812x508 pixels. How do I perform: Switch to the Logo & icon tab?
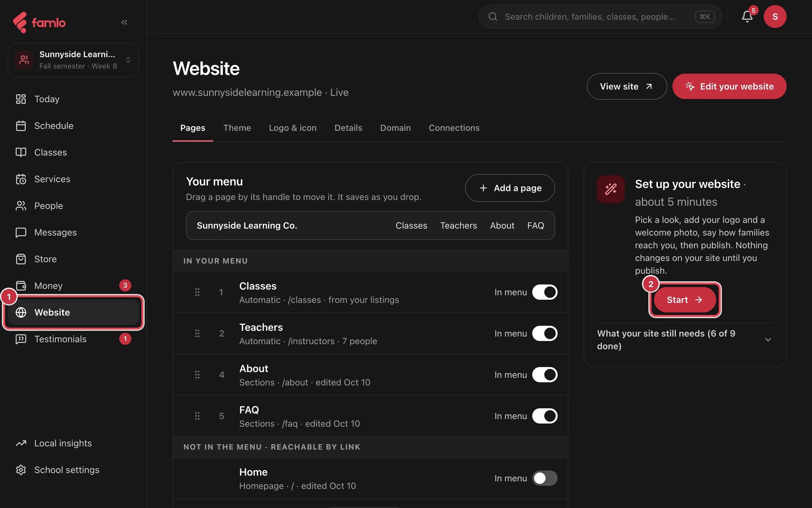point(292,128)
